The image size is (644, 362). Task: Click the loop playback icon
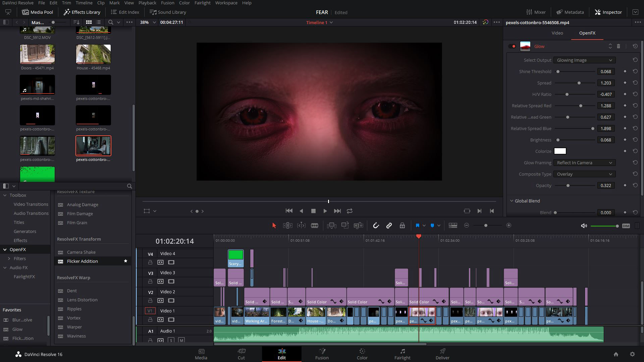pyautogui.click(x=350, y=211)
